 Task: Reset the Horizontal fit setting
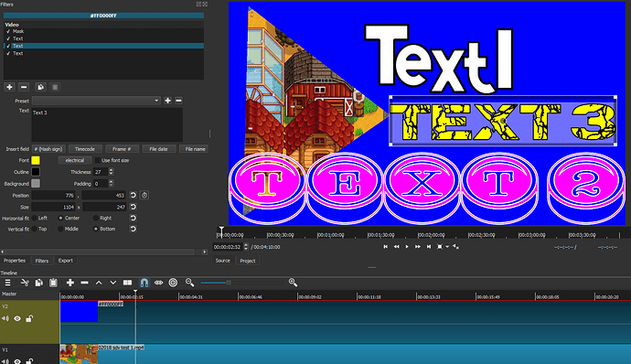(x=134, y=218)
